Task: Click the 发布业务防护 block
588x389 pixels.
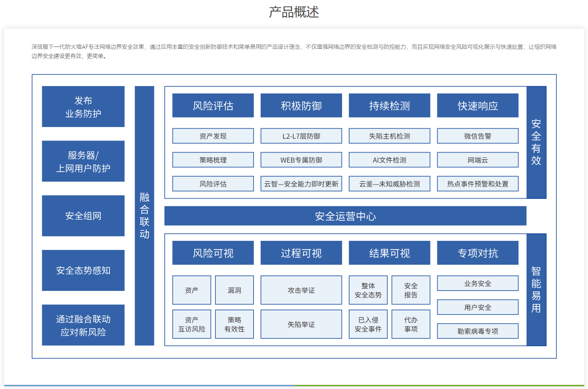Action: coord(83,106)
